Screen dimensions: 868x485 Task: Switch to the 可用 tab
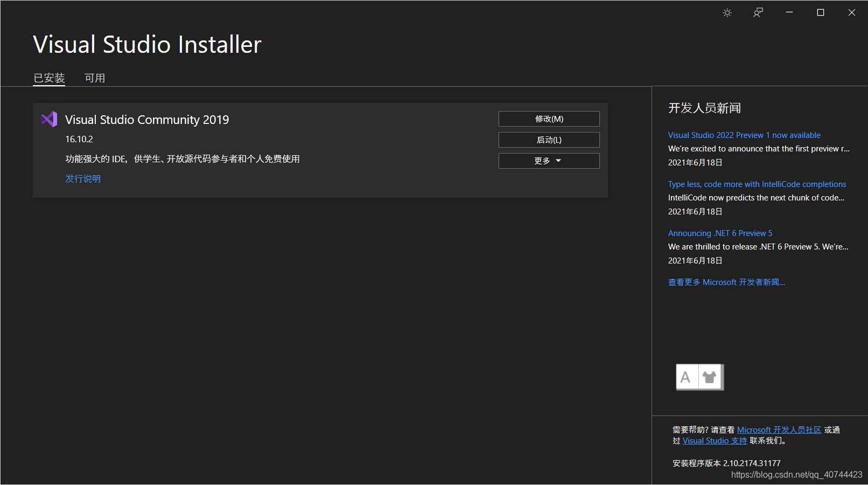(x=95, y=78)
